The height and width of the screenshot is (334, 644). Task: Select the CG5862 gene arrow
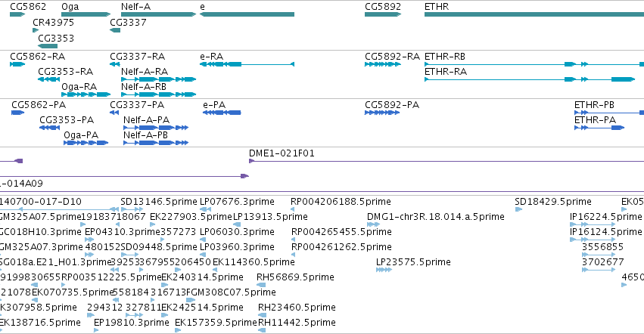point(17,14)
